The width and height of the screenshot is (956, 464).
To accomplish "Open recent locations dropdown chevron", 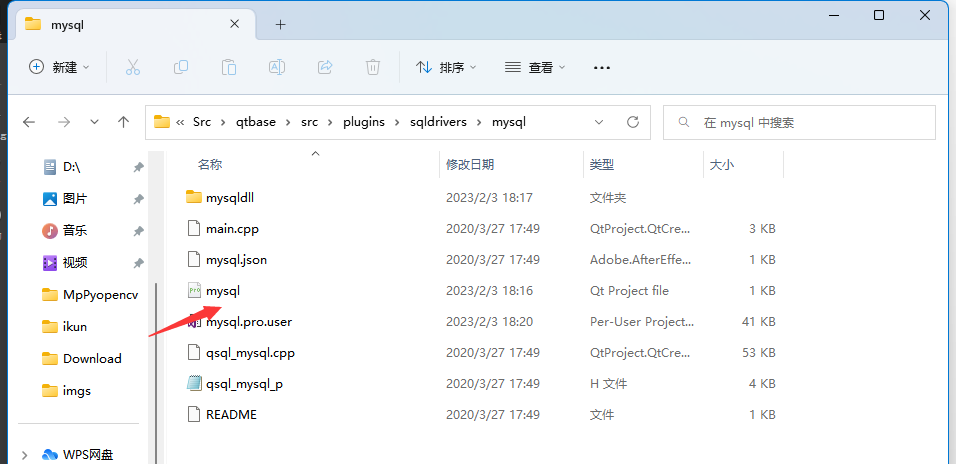I will (94, 122).
